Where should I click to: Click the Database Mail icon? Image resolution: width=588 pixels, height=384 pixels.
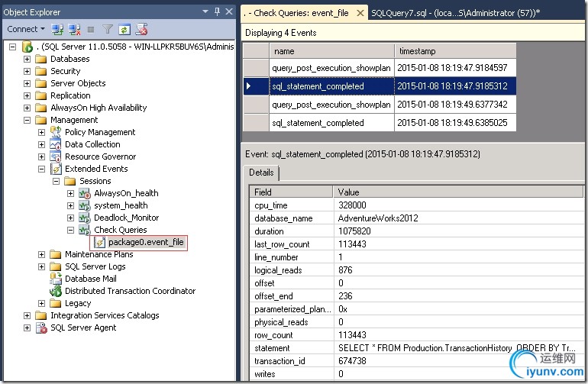pos(56,279)
